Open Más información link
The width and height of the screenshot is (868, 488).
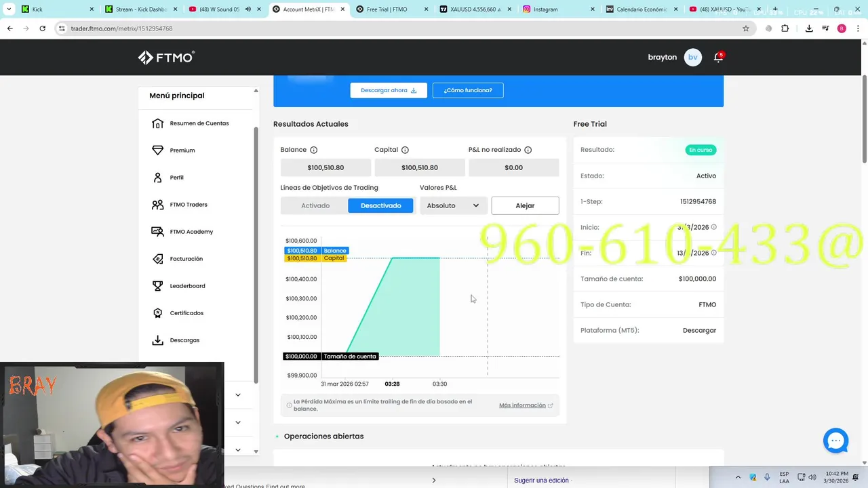tap(526, 405)
